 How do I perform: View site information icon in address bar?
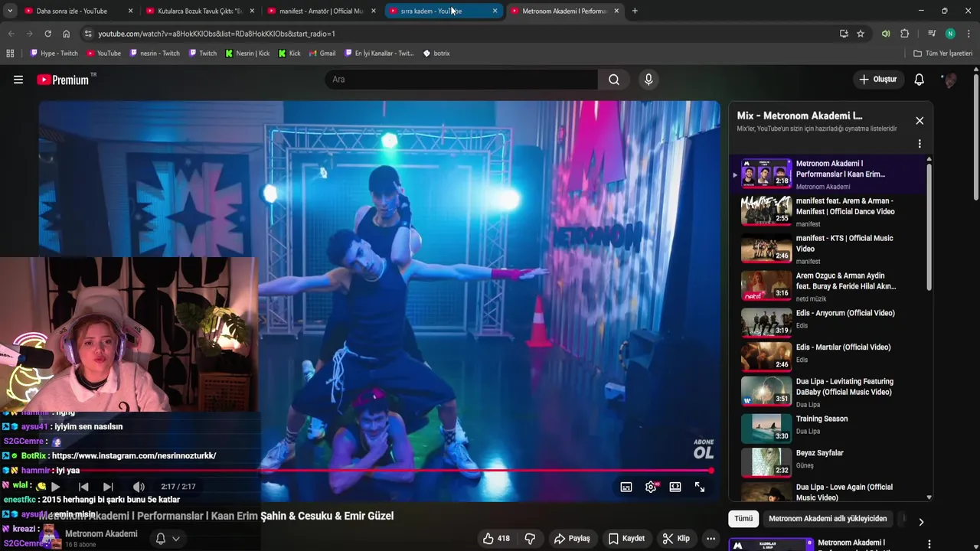tap(88, 34)
